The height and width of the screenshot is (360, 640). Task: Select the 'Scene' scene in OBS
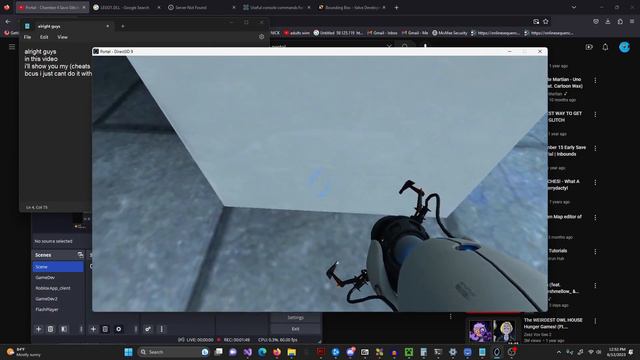click(x=58, y=267)
